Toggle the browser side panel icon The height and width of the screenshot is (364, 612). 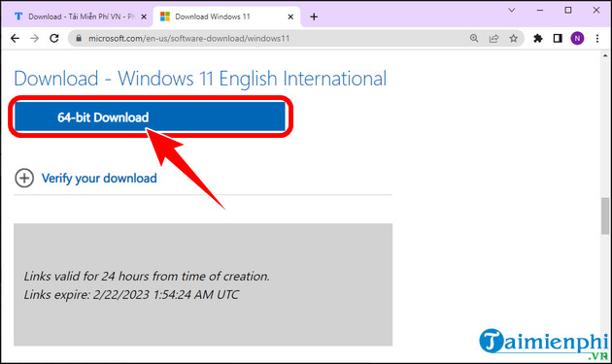point(558,38)
